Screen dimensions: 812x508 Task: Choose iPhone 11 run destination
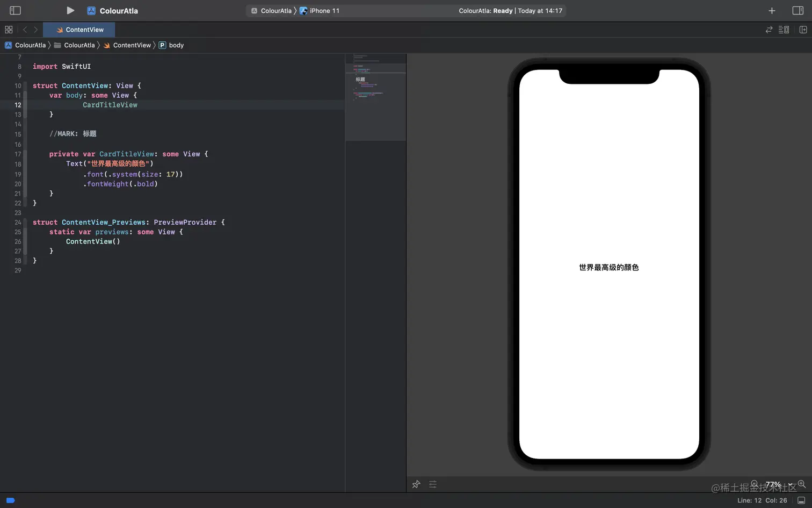(x=320, y=11)
